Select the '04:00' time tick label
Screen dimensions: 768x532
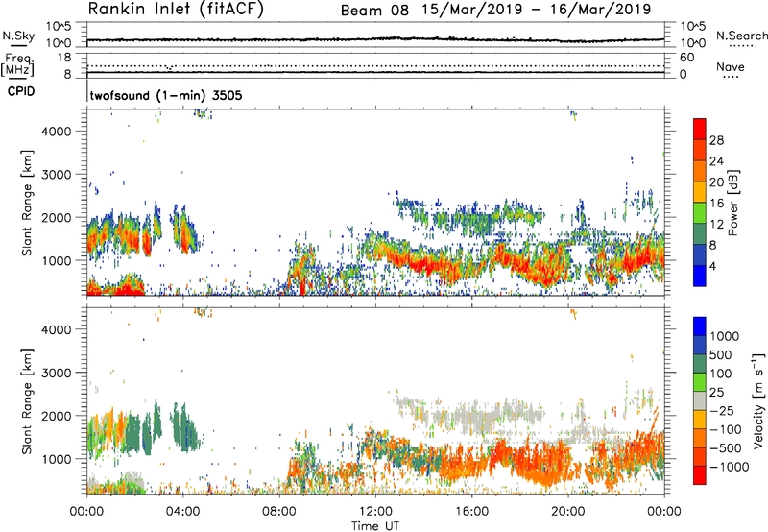pyautogui.click(x=182, y=512)
